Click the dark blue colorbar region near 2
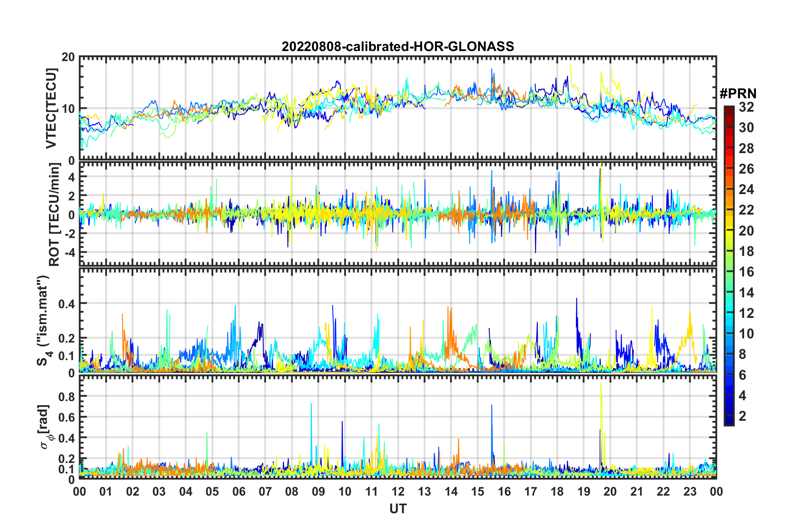 coord(729,416)
